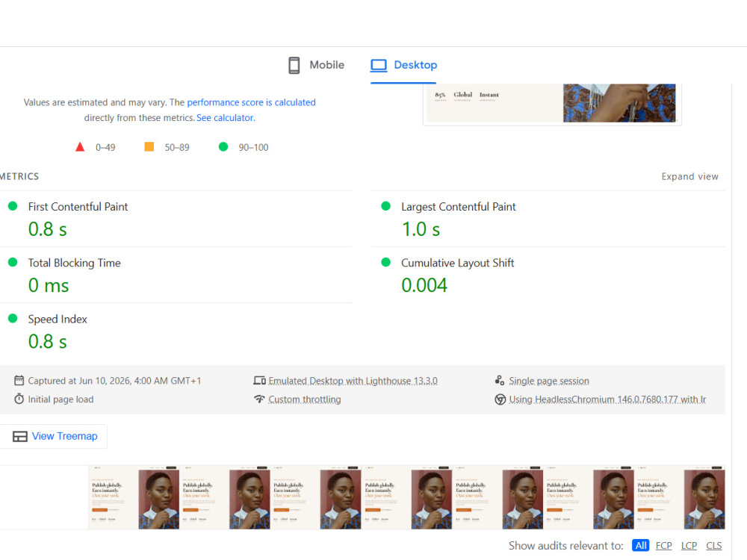Click the 0.004 layout shift value
This screenshot has height=560, width=747.
(x=424, y=285)
